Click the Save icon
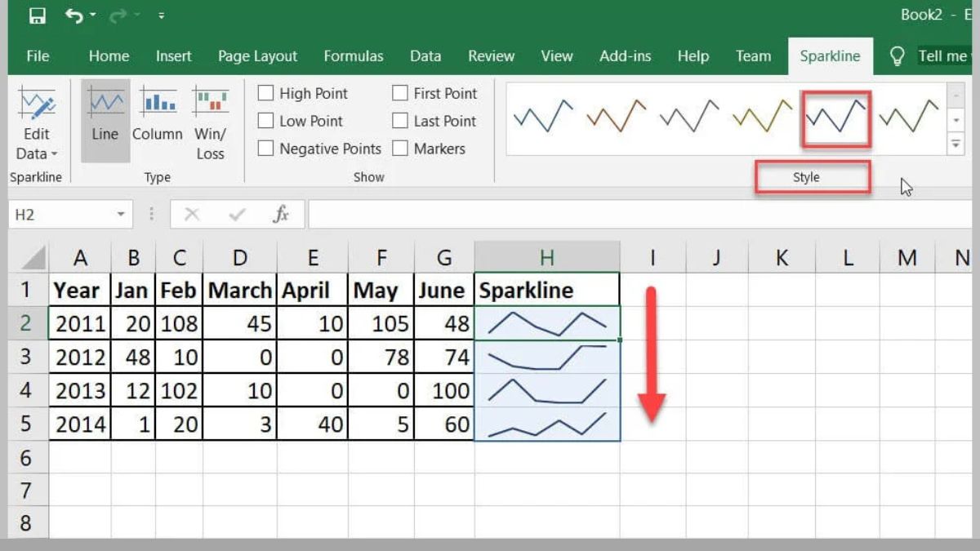This screenshot has height=551, width=980. pyautogui.click(x=38, y=15)
